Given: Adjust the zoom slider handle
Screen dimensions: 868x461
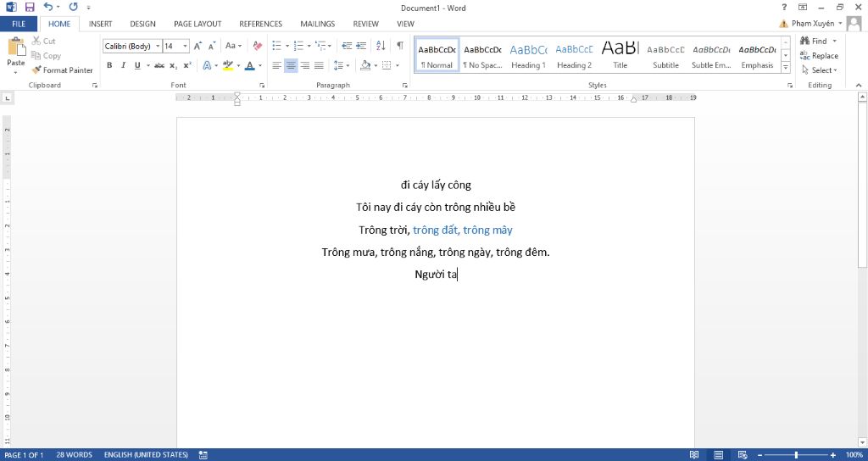Looking at the screenshot, I should click(795, 455).
